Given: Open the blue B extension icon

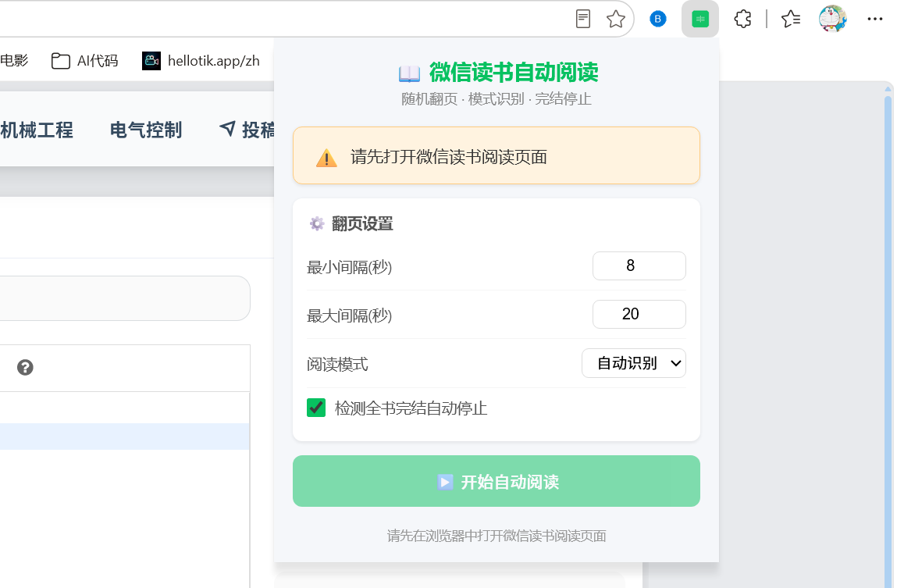Looking at the screenshot, I should tap(658, 19).
